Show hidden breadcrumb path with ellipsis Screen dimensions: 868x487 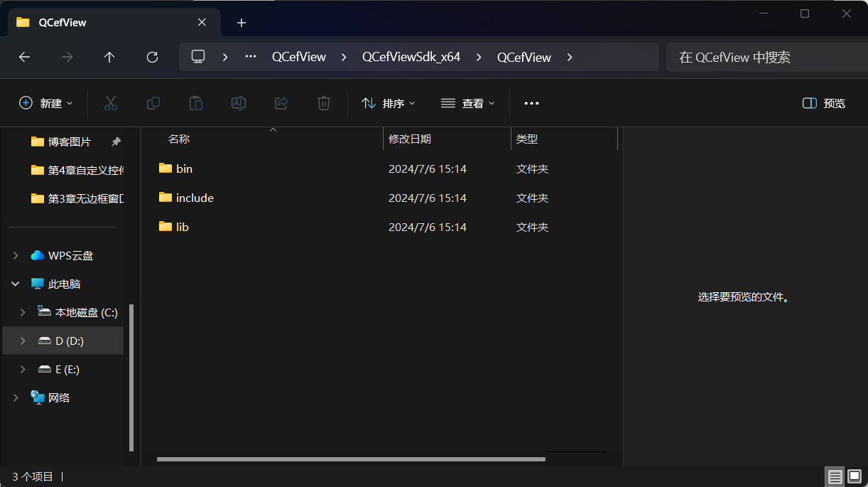click(251, 57)
